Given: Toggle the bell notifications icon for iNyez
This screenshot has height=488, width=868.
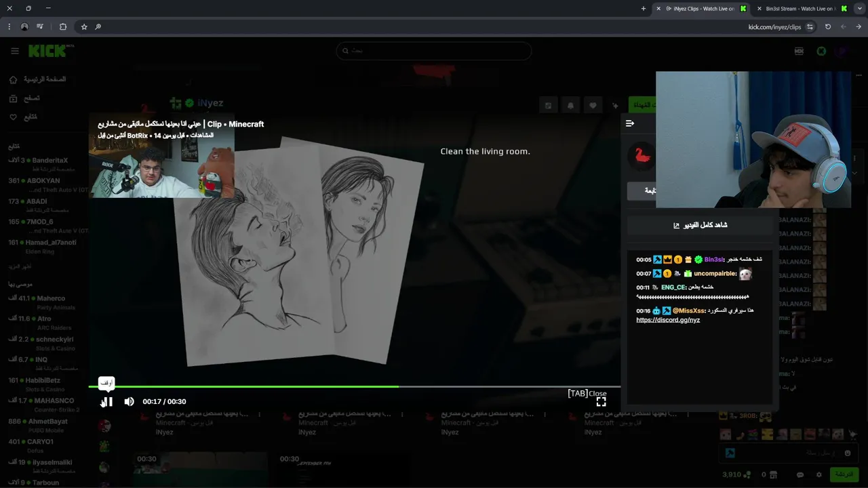Looking at the screenshot, I should click(x=570, y=106).
